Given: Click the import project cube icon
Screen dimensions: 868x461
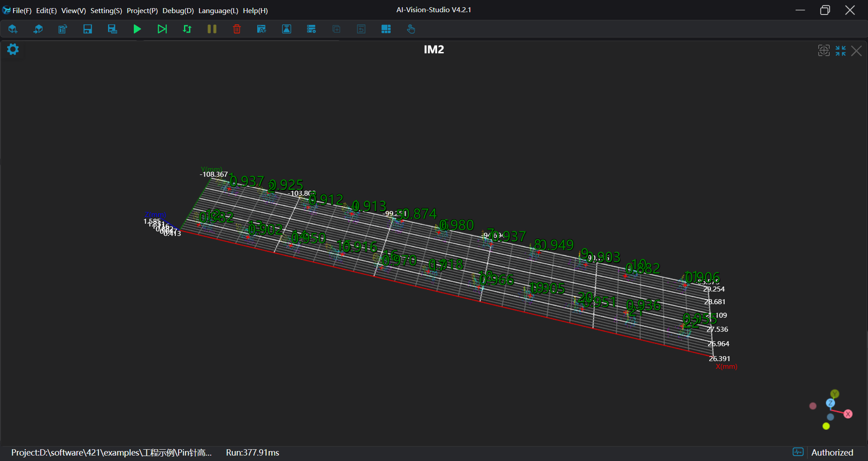Looking at the screenshot, I should pos(38,29).
